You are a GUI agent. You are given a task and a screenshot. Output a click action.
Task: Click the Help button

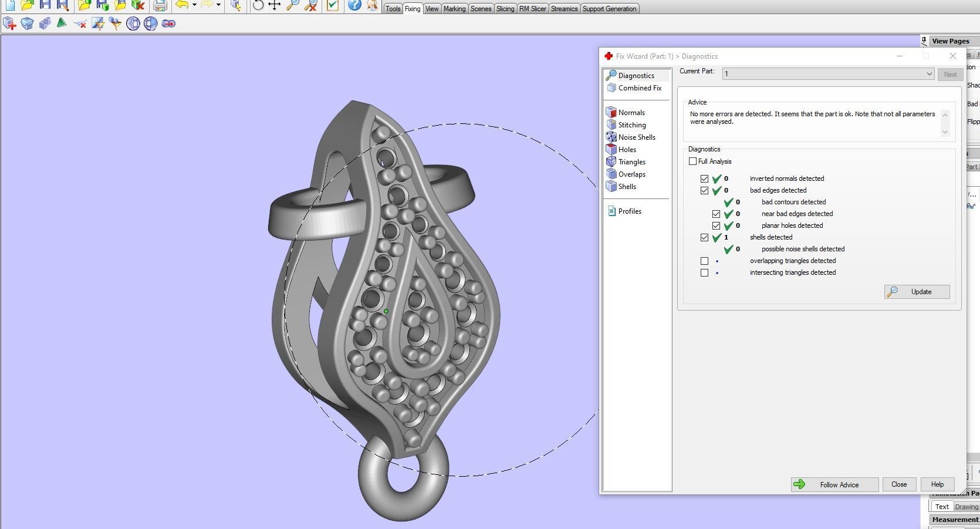pyautogui.click(x=937, y=484)
